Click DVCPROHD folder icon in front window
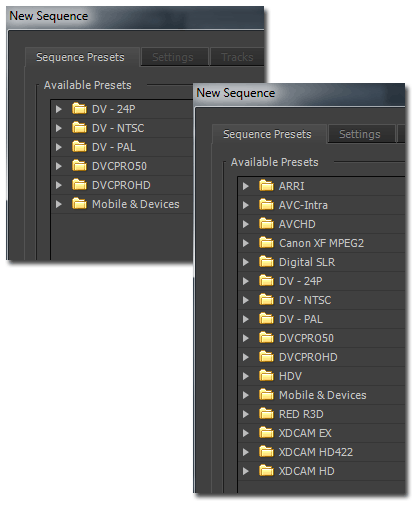413x507 pixels. point(266,356)
